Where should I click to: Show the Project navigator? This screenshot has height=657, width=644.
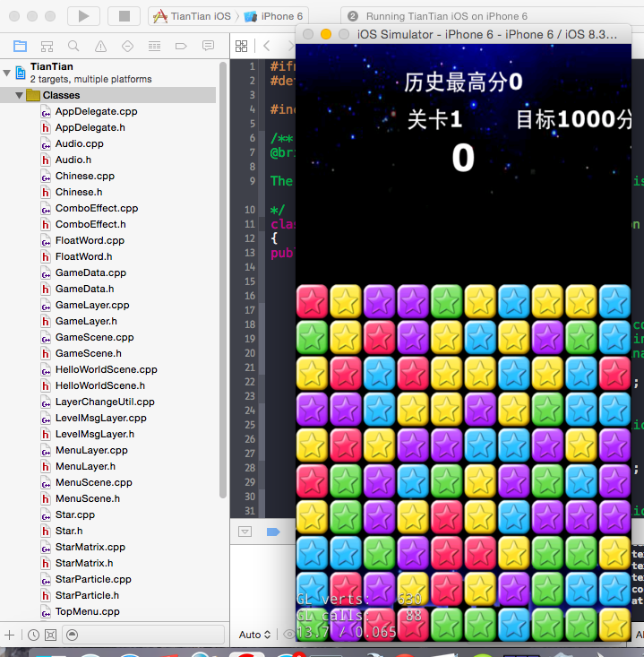point(20,46)
